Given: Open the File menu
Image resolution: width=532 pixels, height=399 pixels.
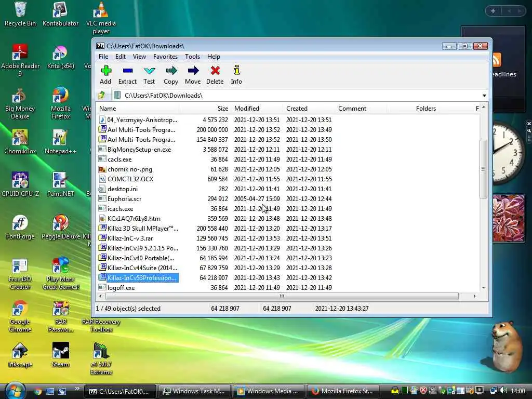Looking at the screenshot, I should click(x=103, y=57).
